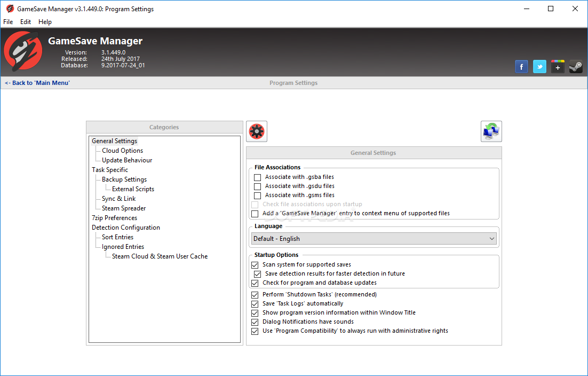Enable Associate with .gsba files
This screenshot has height=376, width=588.
coord(257,177)
